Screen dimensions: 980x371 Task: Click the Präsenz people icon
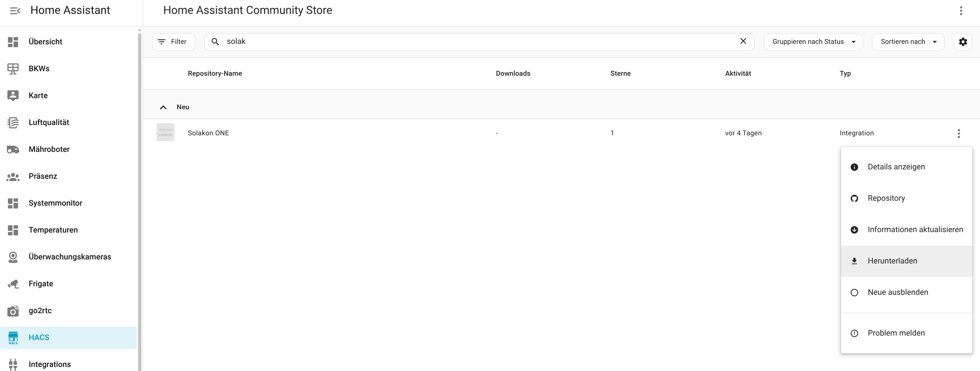pos(13,176)
